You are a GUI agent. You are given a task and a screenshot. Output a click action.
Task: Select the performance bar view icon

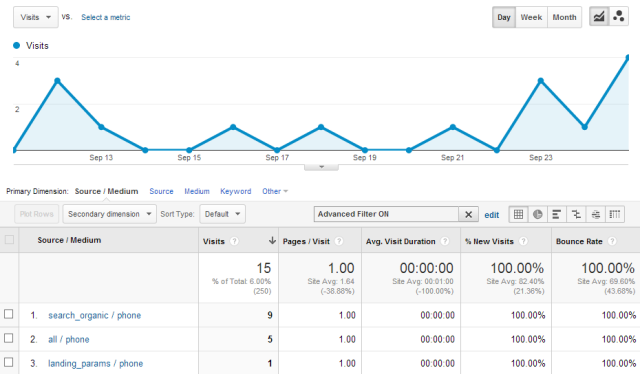click(556, 214)
